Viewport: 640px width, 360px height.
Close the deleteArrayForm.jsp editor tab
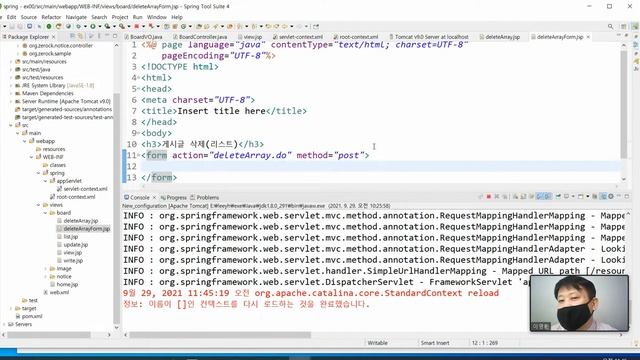(x=588, y=37)
